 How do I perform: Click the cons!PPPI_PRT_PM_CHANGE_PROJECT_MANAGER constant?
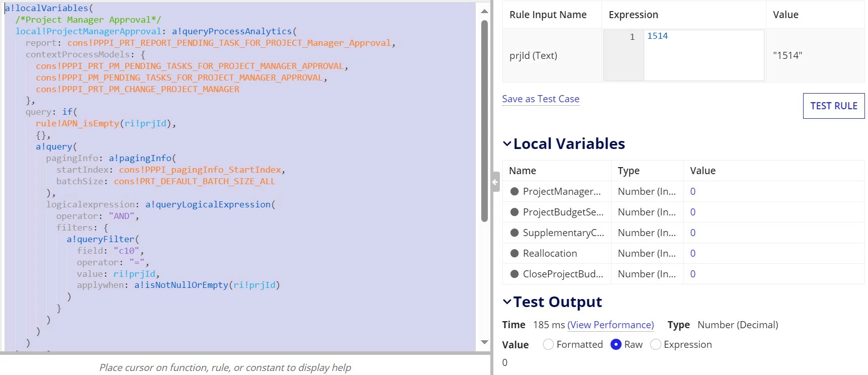pos(137,89)
